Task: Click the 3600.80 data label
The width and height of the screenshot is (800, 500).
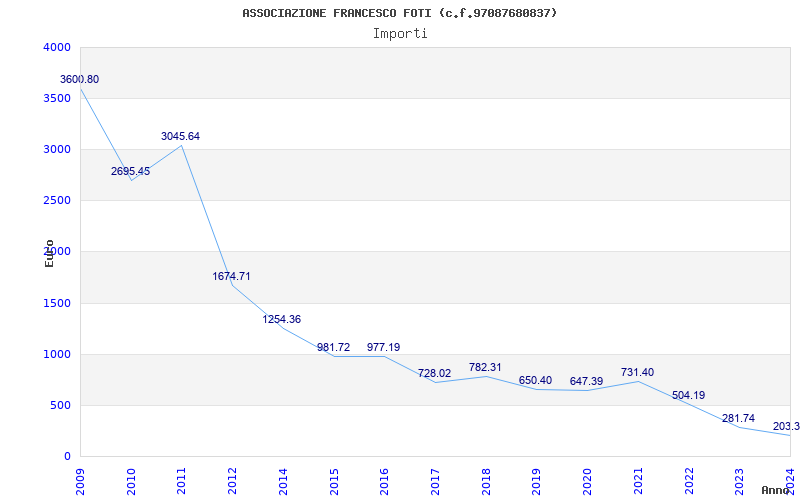Action: [80, 80]
